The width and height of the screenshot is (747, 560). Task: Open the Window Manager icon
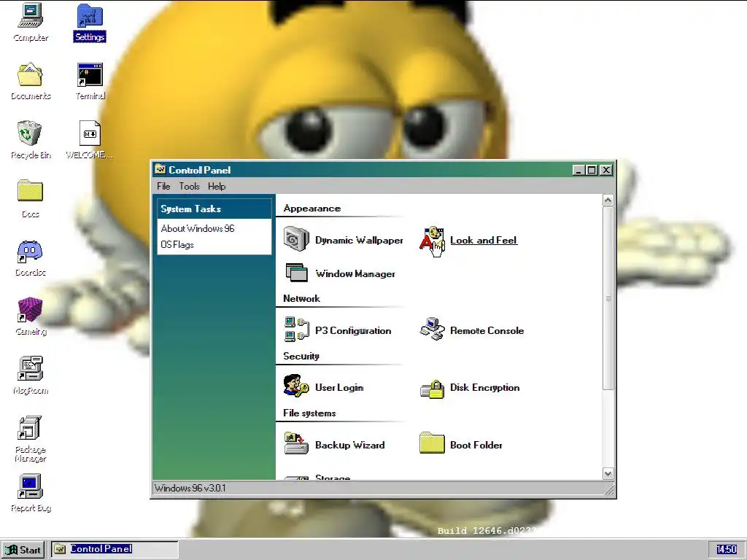coord(296,273)
